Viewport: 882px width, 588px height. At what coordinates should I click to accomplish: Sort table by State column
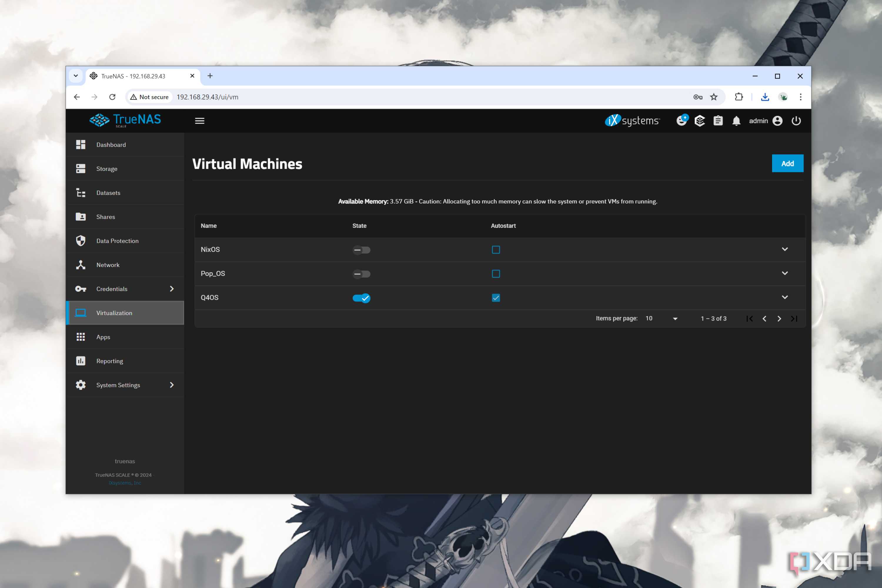[359, 226]
